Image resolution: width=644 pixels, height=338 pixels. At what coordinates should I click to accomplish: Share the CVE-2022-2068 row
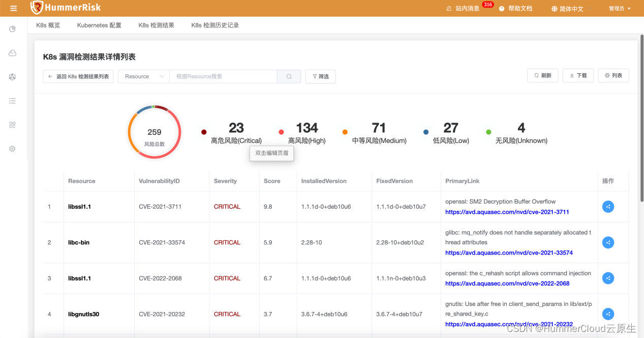608,278
